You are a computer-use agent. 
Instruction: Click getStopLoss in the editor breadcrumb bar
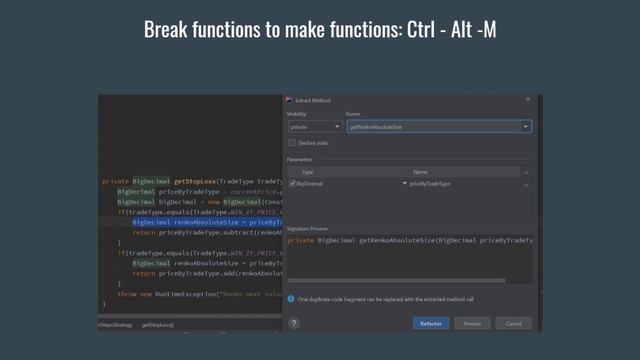pyautogui.click(x=158, y=325)
